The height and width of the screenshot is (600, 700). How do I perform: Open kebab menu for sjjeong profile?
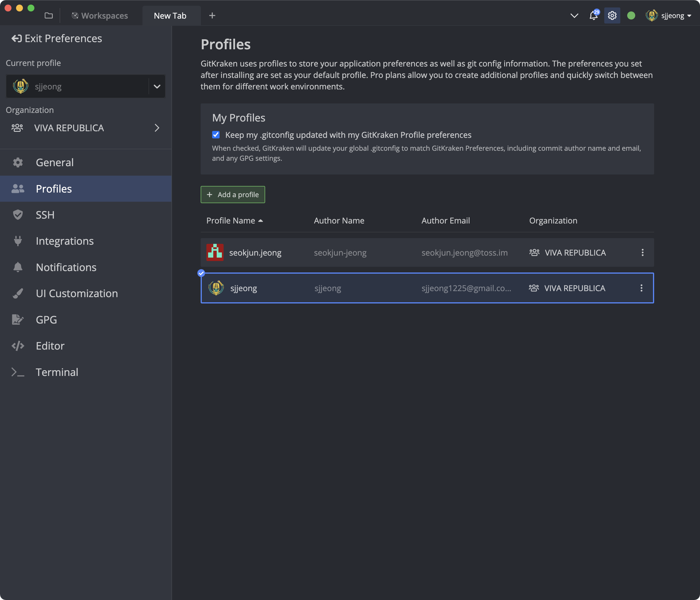tap(641, 288)
